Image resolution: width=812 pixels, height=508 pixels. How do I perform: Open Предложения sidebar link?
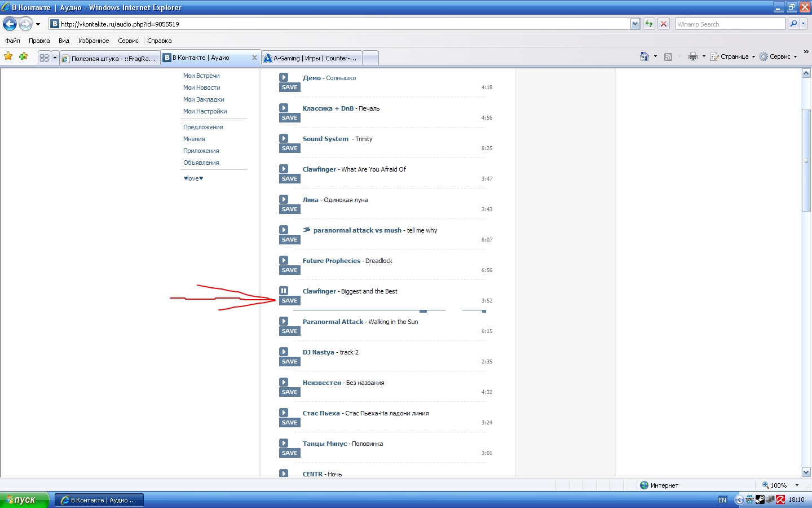coord(203,127)
